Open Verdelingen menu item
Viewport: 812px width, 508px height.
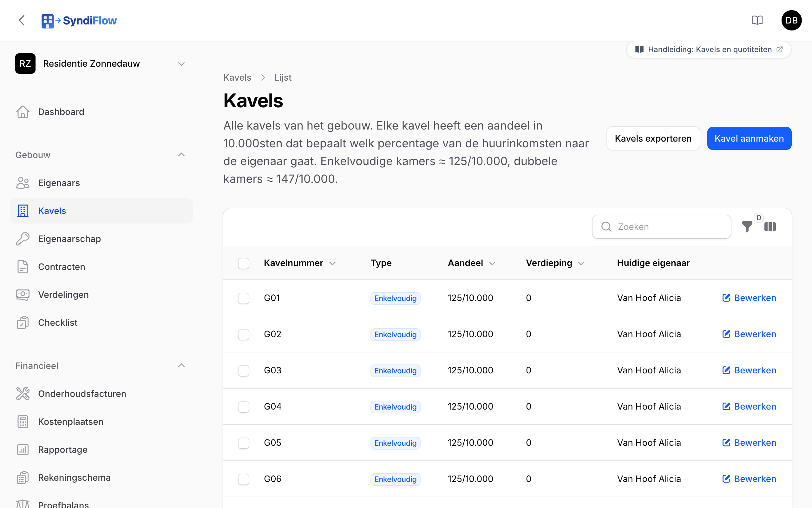[x=101, y=295]
